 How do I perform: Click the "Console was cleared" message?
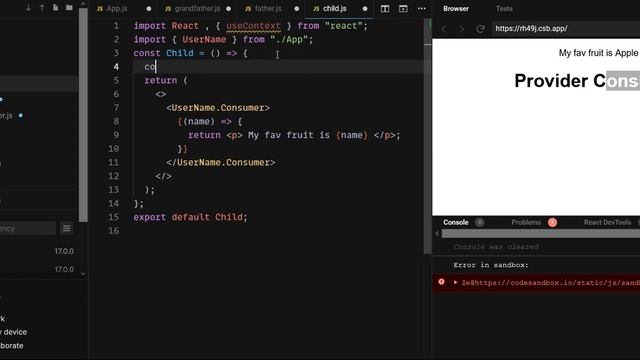496,247
